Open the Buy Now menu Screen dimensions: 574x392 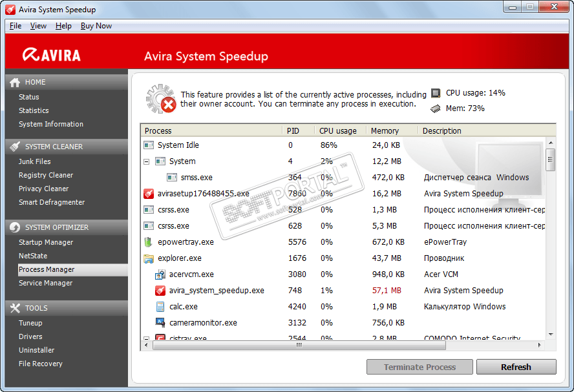point(96,26)
